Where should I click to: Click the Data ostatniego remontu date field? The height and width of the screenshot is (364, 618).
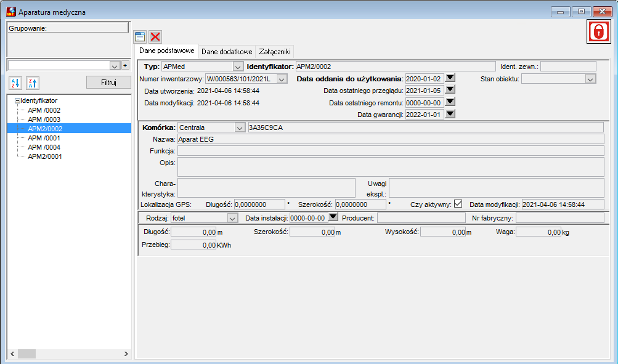coord(425,103)
